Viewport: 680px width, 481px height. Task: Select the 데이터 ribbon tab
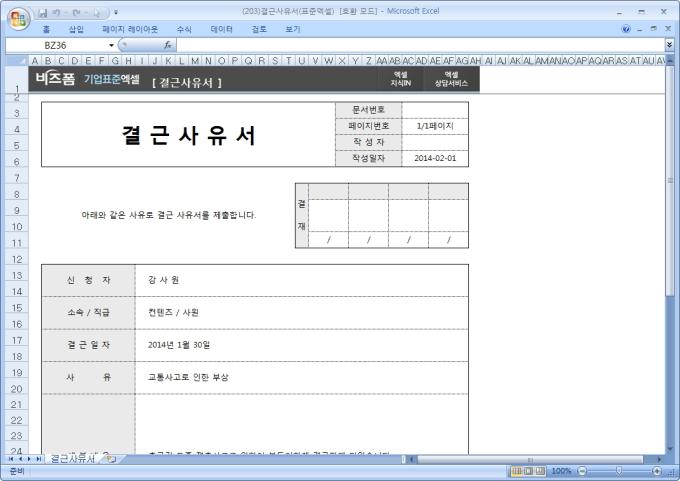222,29
